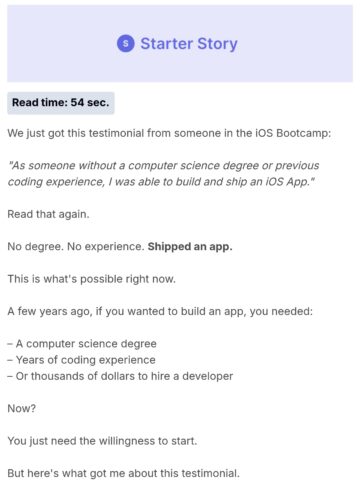Open the Starter Story header title
The width and height of the screenshot is (360, 480).
(x=189, y=44)
